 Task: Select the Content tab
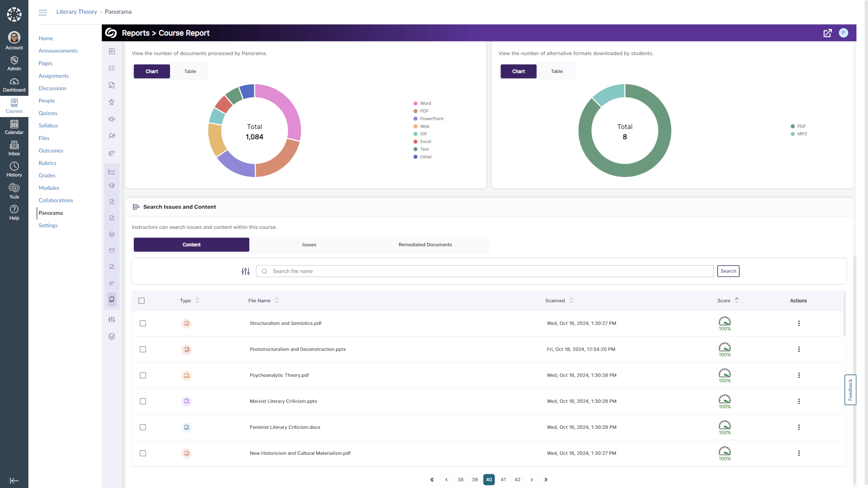191,245
